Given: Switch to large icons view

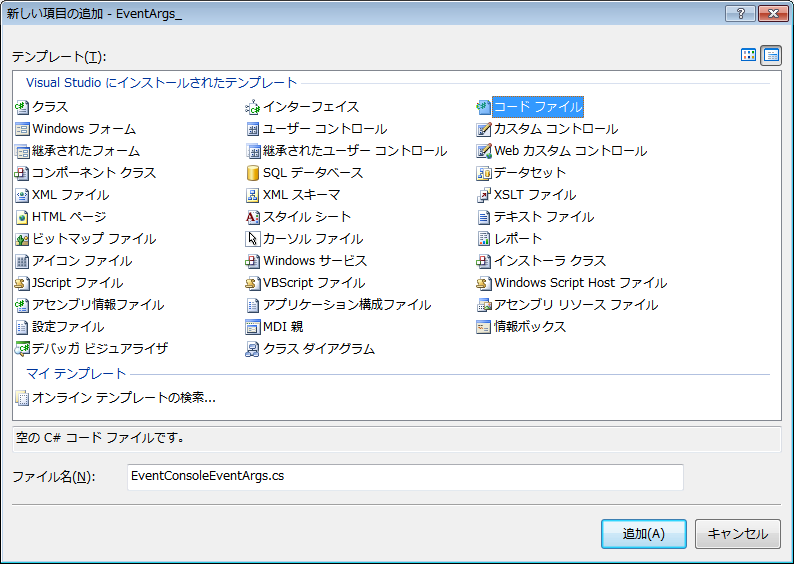Looking at the screenshot, I should pos(748,55).
